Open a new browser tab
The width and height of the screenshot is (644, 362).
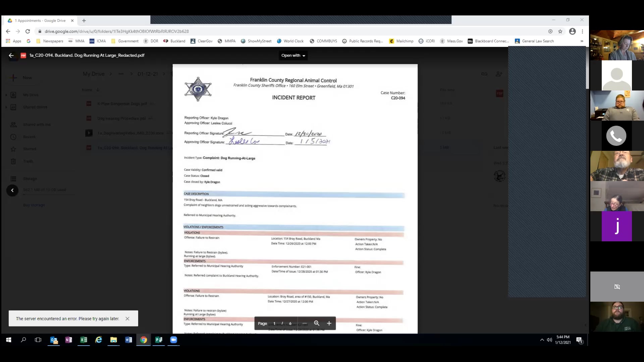tap(84, 20)
